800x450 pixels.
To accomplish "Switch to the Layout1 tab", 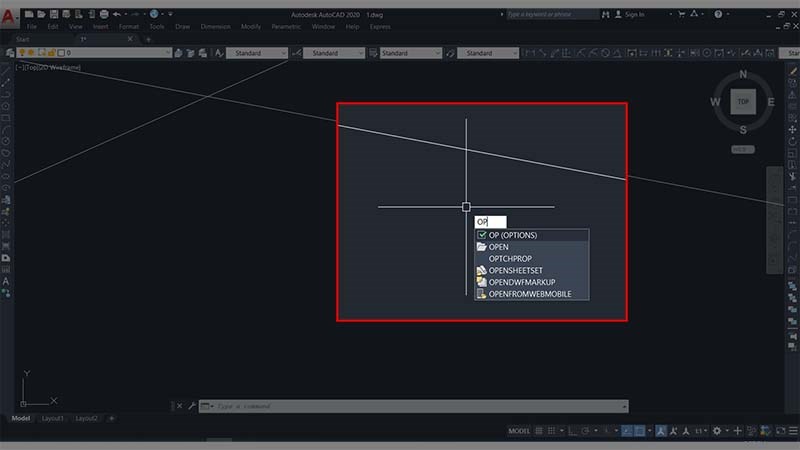I will click(53, 418).
